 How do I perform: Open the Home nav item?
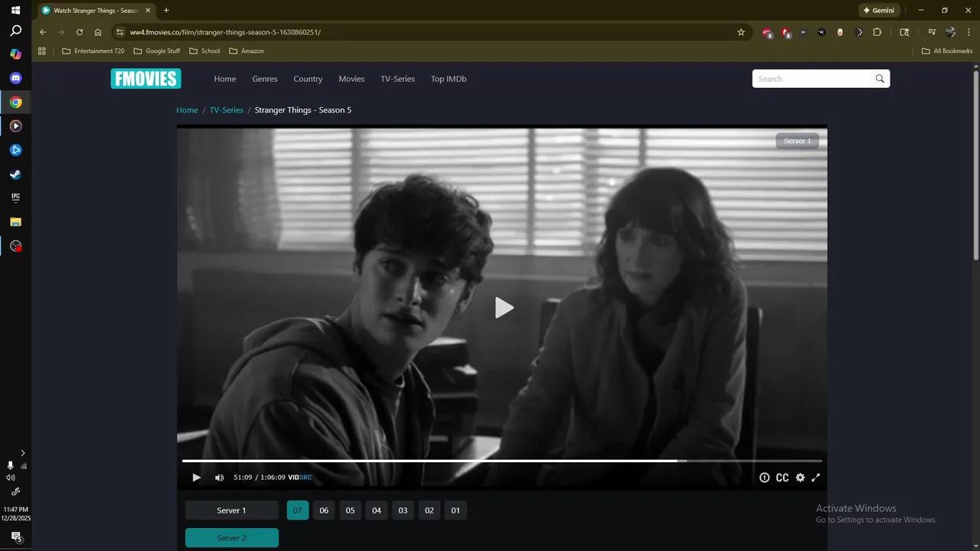tap(225, 79)
